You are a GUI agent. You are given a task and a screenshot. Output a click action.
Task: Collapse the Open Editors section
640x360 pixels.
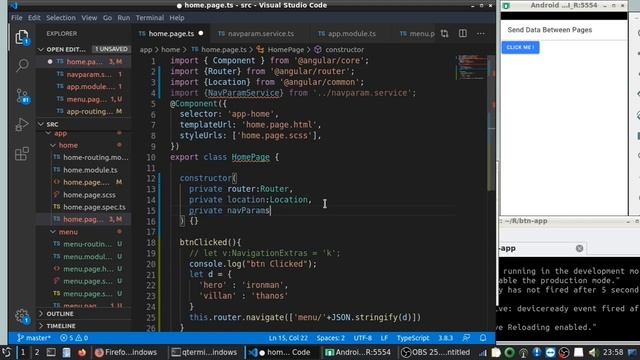tap(84, 49)
